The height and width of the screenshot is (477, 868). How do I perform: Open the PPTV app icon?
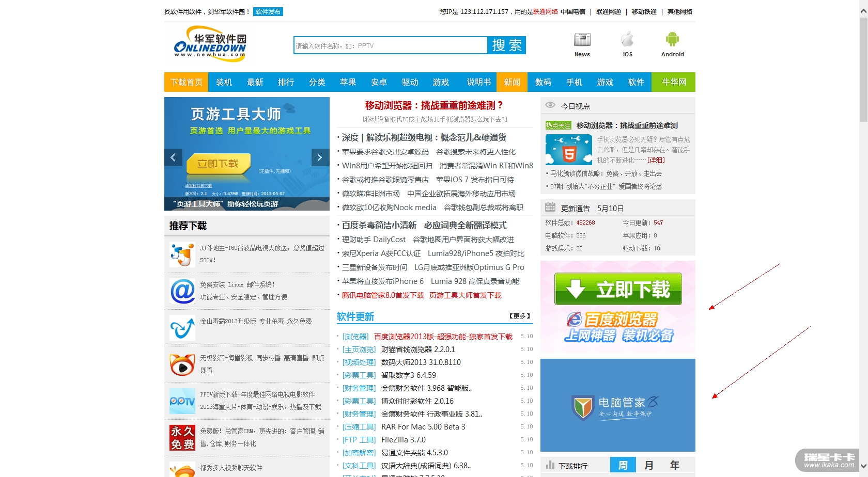tap(182, 401)
